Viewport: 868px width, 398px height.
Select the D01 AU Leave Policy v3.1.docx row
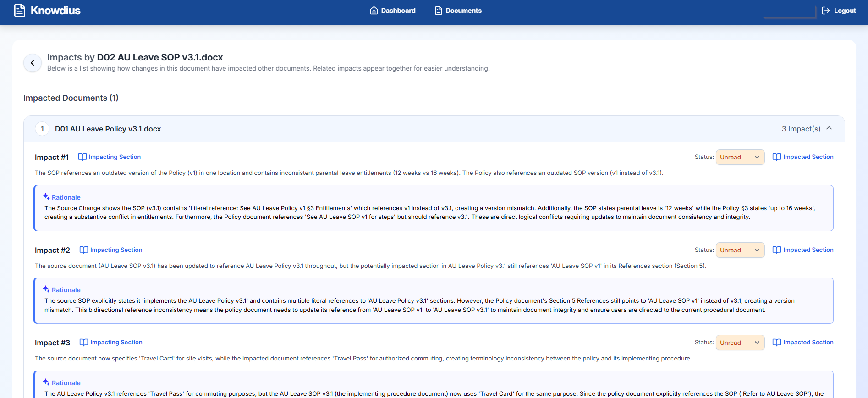108,129
